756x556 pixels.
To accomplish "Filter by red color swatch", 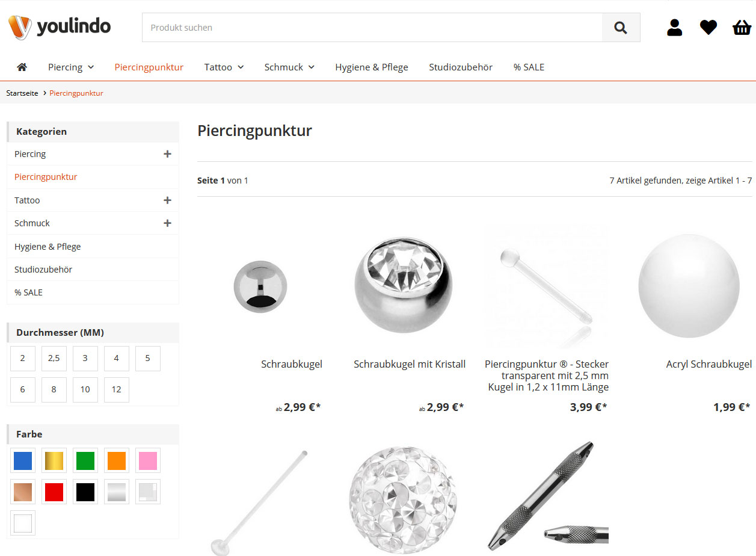I will click(x=54, y=492).
